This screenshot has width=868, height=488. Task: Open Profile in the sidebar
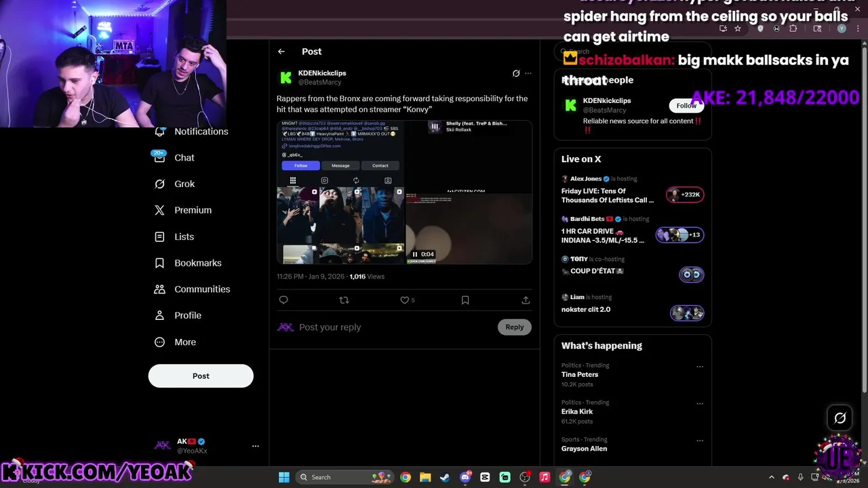click(x=178, y=315)
